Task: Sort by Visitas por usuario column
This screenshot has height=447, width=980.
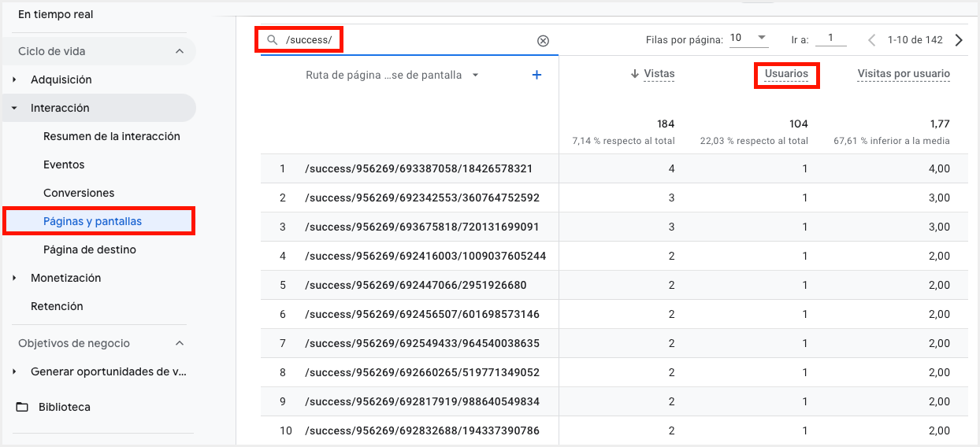Action: coord(903,74)
